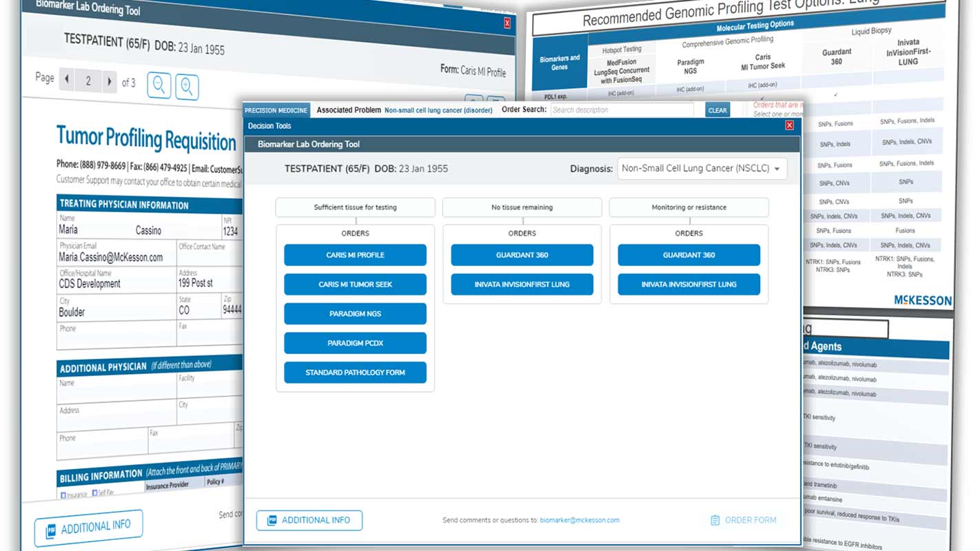Email biomarker@mckesson.com link

click(x=580, y=520)
